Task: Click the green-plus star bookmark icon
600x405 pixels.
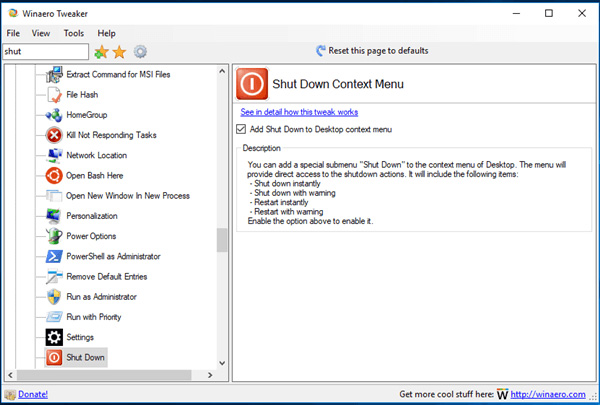Action: 101,51
